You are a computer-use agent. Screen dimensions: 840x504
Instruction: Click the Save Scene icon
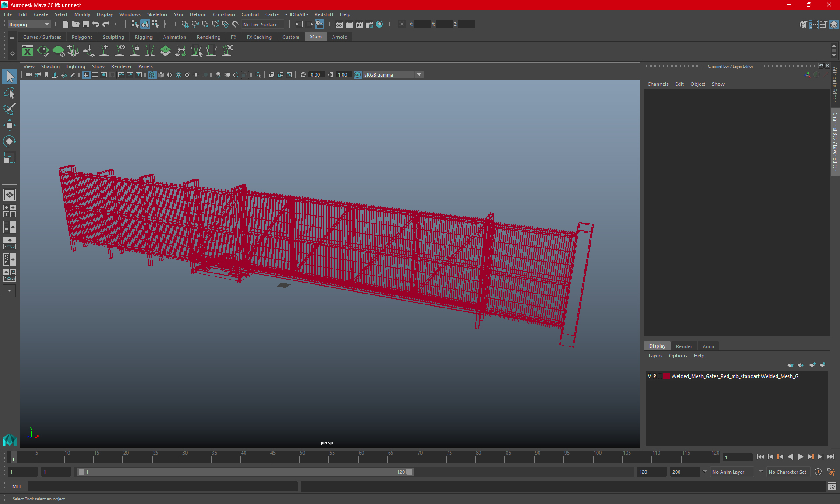[86, 24]
